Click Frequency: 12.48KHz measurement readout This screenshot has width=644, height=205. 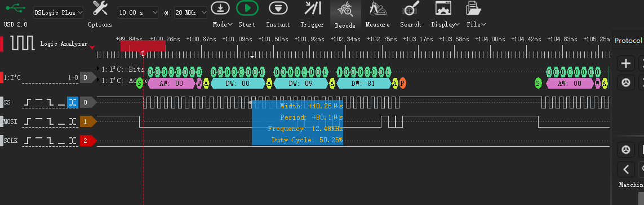click(x=305, y=129)
